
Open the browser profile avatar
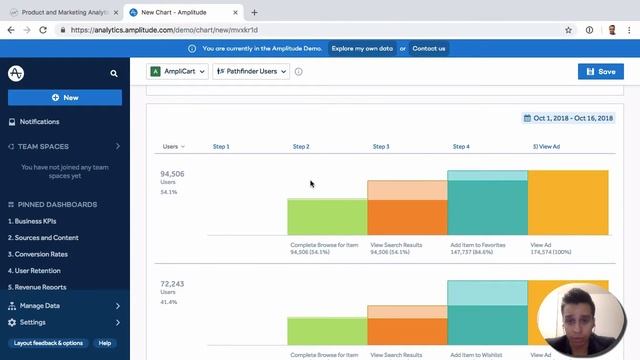tap(612, 30)
